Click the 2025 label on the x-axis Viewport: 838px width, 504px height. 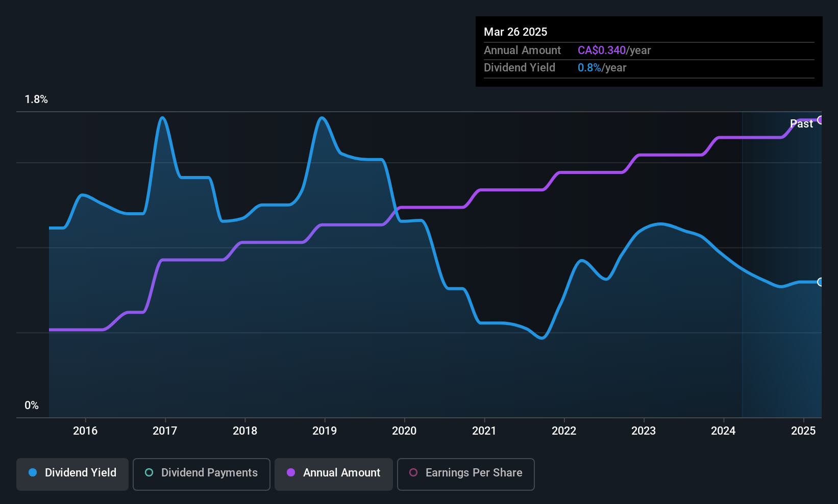pos(803,431)
